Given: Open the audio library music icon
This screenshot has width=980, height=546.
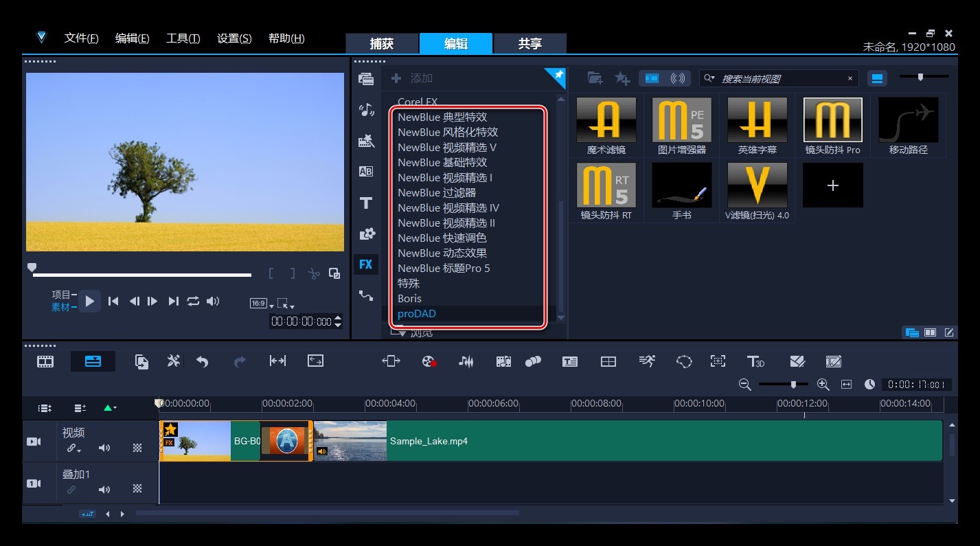Looking at the screenshot, I should point(366,110).
